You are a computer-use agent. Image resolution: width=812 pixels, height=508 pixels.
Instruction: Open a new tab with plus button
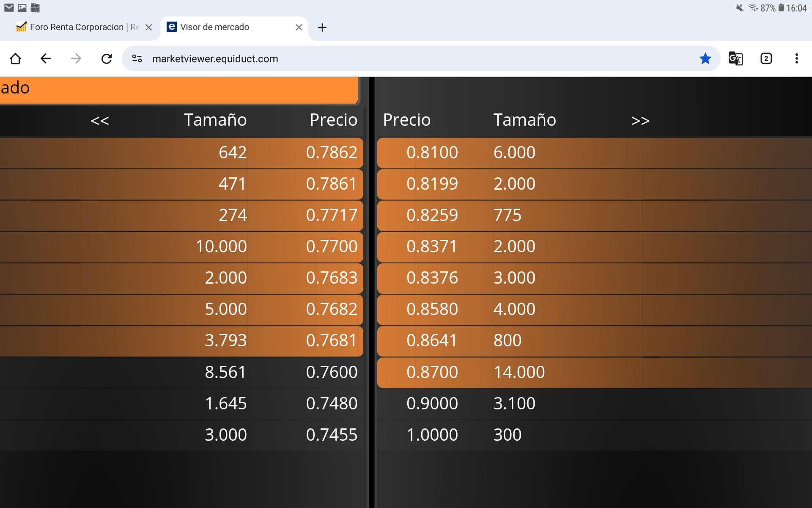point(322,28)
